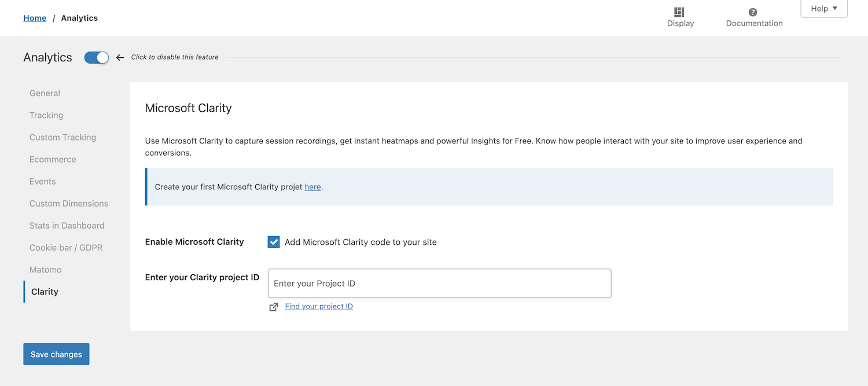Viewport: 868px width, 386px height.
Task: Open Stats in Dashboard section
Action: [67, 225]
